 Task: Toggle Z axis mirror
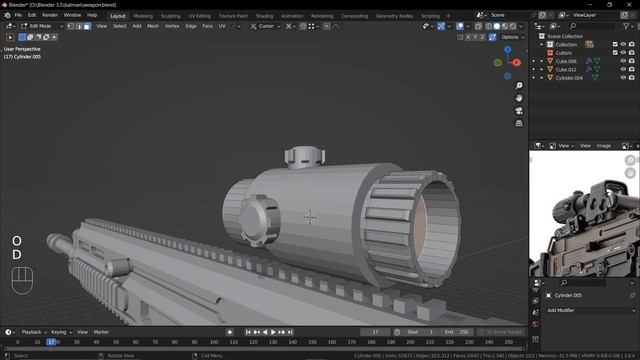(482, 37)
